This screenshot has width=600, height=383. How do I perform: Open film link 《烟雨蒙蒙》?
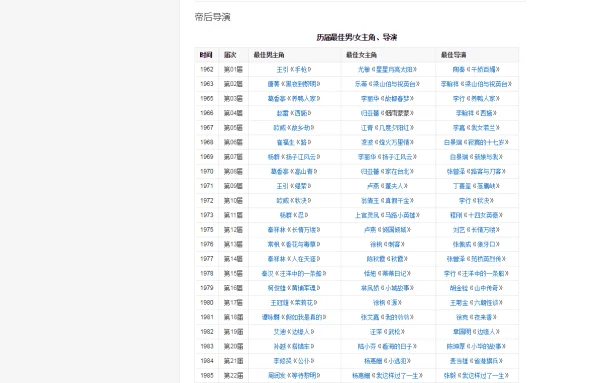(x=397, y=113)
